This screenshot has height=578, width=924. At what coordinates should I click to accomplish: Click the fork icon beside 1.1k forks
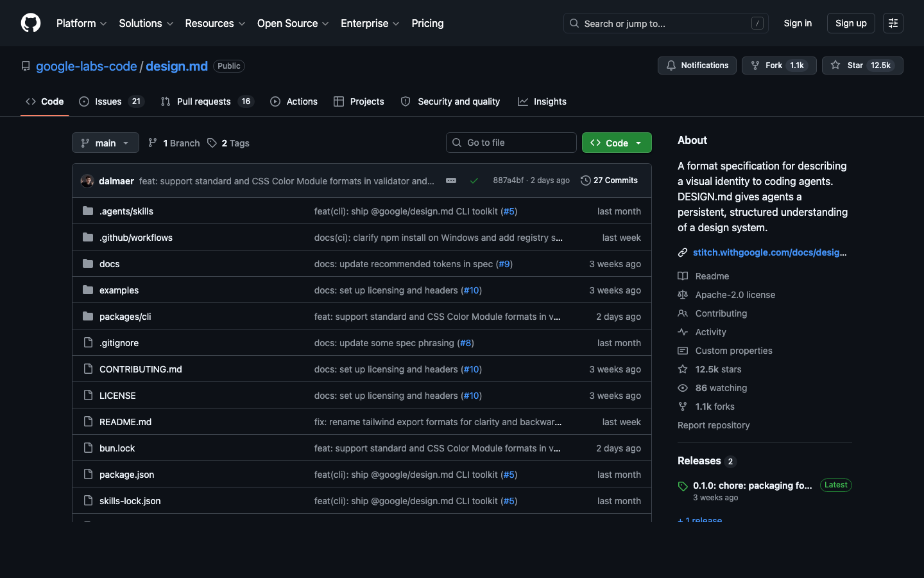[x=683, y=407]
